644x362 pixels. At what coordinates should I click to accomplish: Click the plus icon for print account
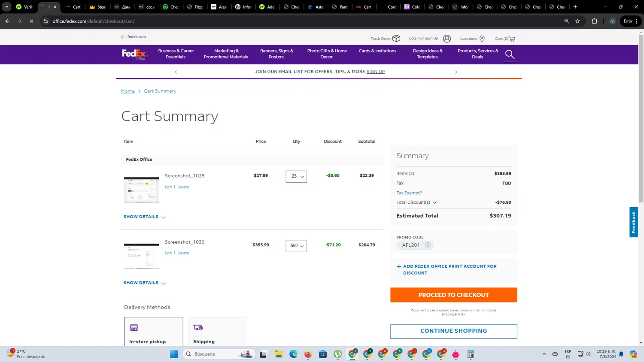tap(399, 266)
